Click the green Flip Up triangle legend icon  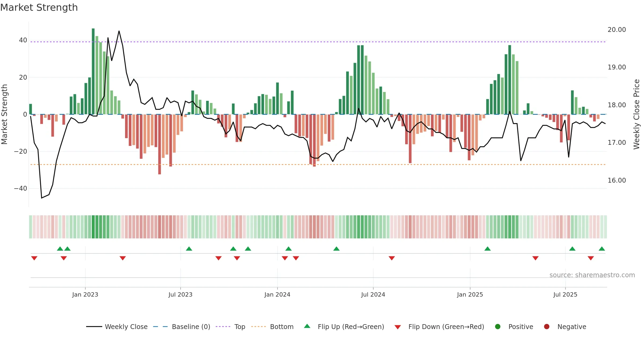click(307, 326)
